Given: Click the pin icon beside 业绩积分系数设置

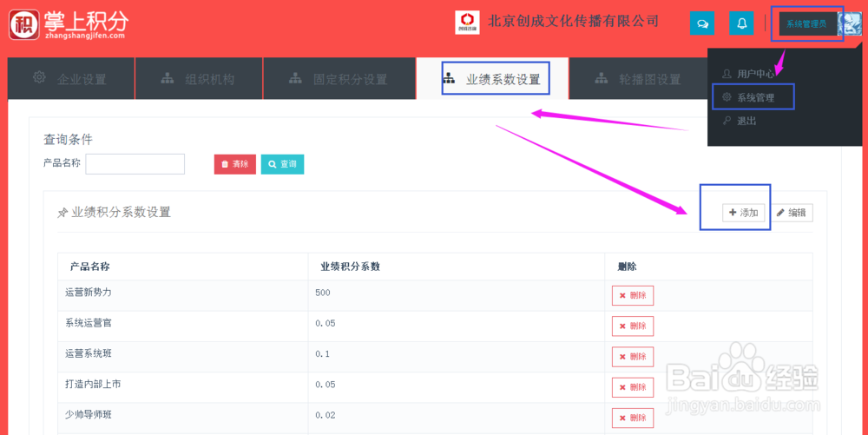Looking at the screenshot, I should point(62,213).
